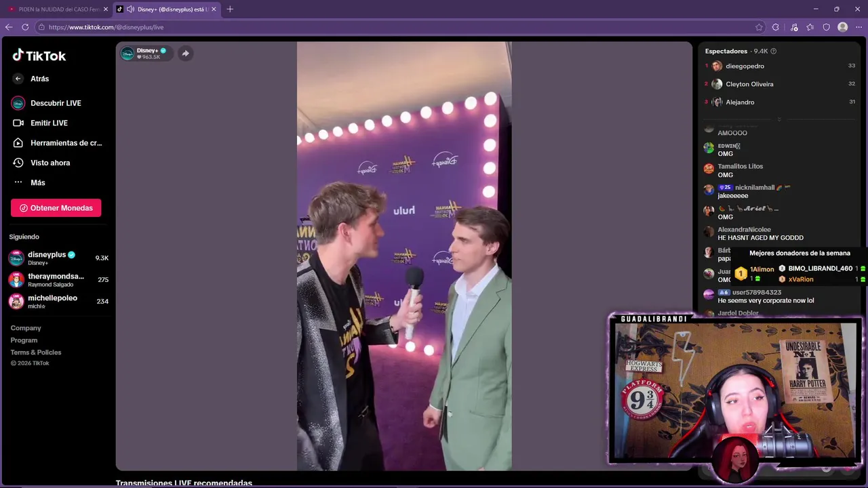The image size is (868, 488).
Task: Click BIMO_LIBRANDI_460 donor name
Action: 820,268
